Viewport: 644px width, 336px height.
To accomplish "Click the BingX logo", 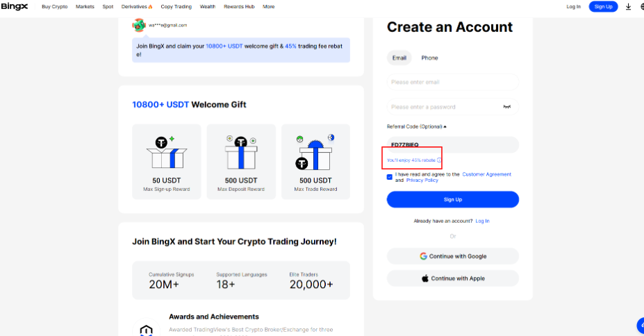I will [15, 6].
